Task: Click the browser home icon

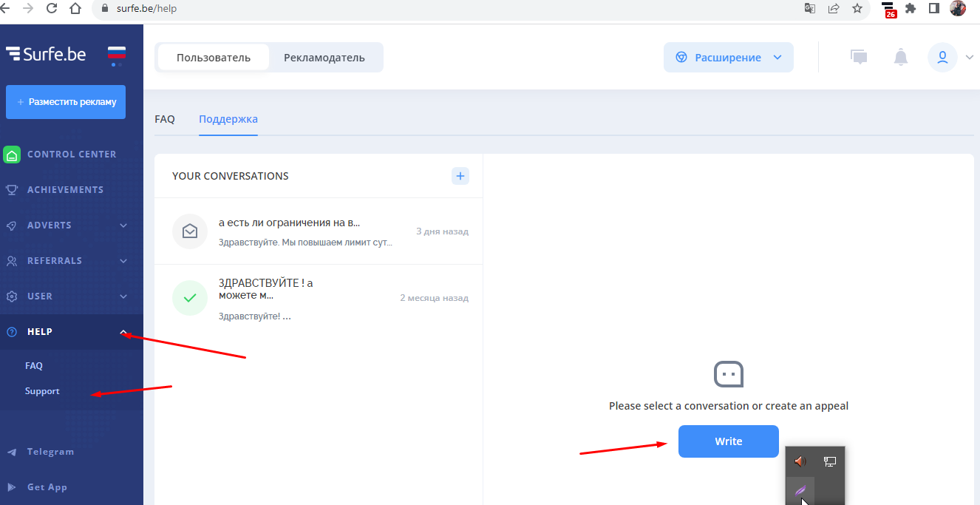Action: 75,9
